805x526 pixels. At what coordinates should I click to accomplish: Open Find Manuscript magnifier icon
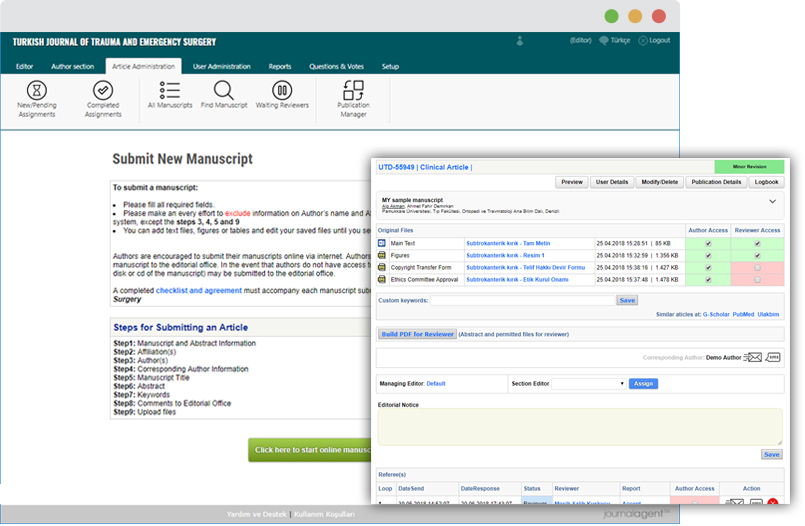(x=224, y=90)
